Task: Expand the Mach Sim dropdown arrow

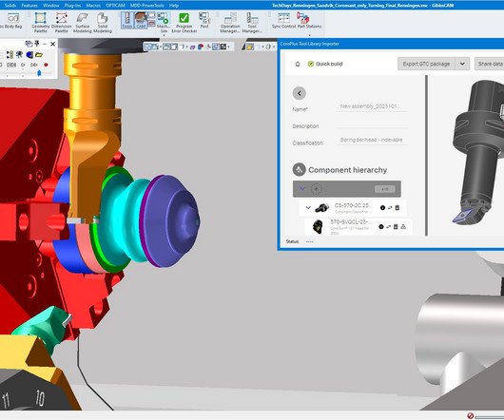Action: pos(164,35)
